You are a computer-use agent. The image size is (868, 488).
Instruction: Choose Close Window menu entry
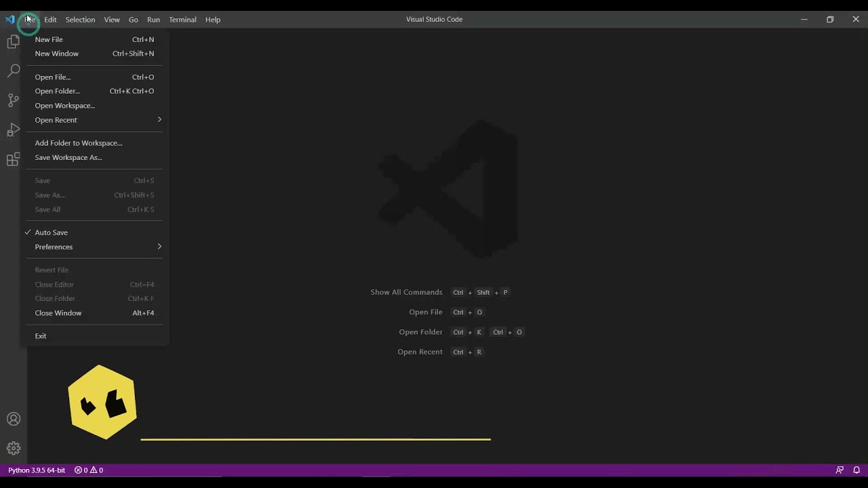click(94, 313)
